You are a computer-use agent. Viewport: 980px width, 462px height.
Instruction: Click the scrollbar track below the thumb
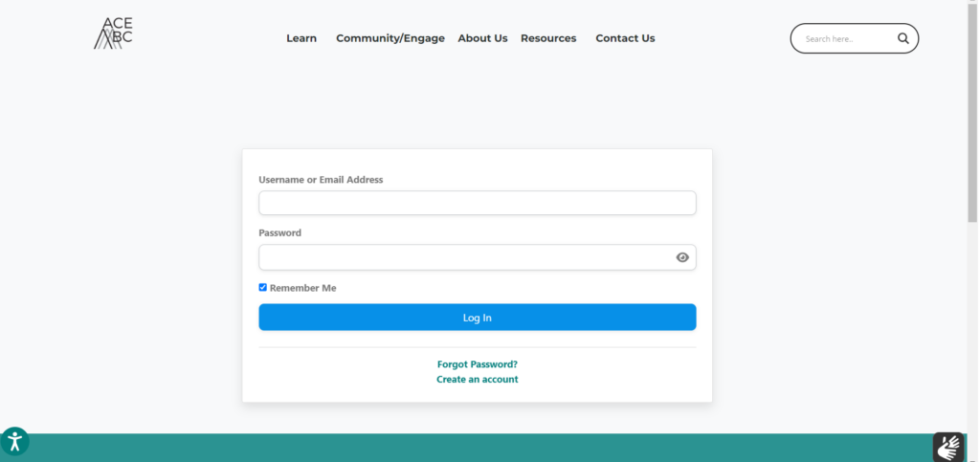pos(972,335)
